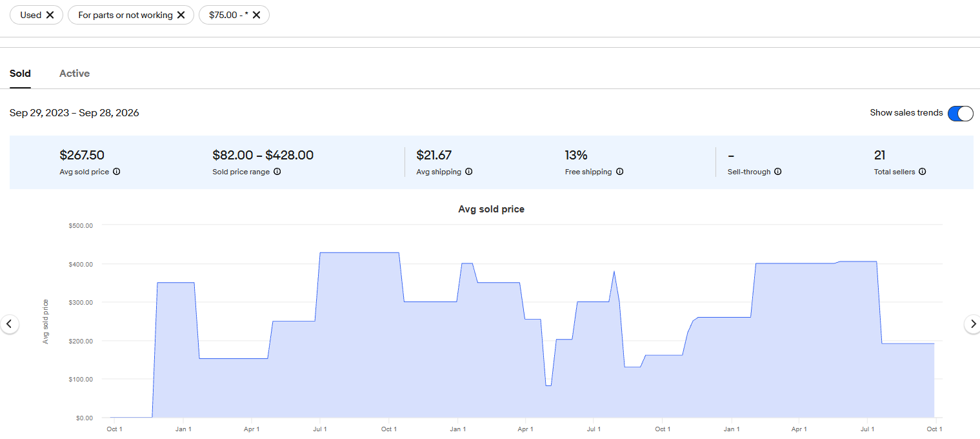Open info icon beside Avg shipping

(x=468, y=172)
